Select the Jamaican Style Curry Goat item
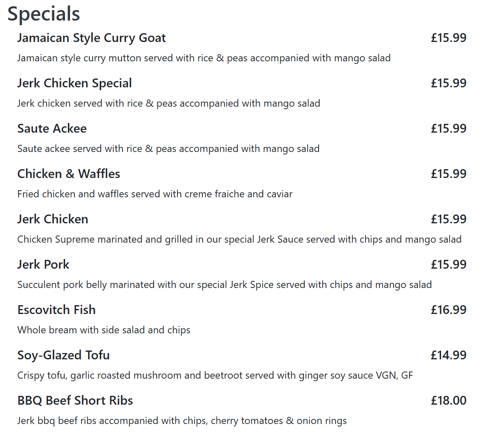 [91, 38]
